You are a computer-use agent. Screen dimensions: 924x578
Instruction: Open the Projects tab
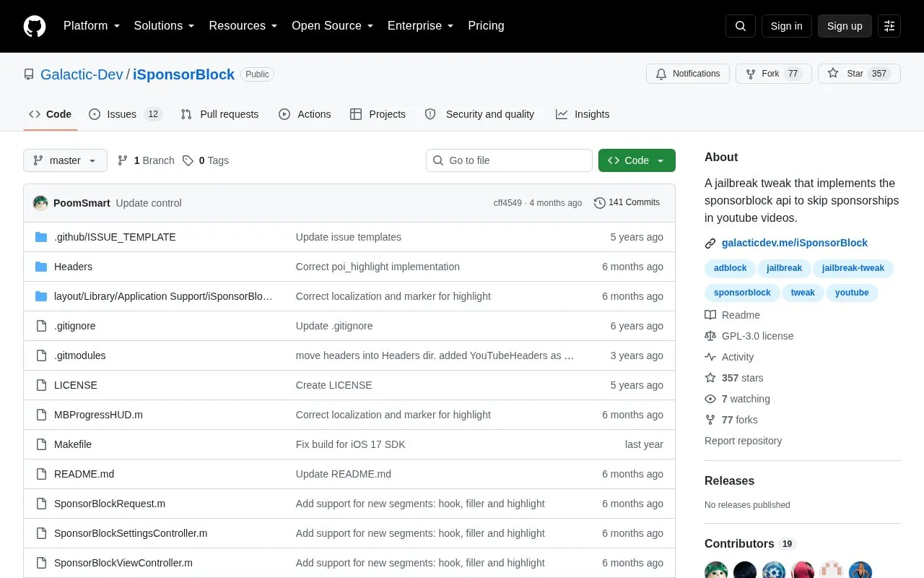(x=378, y=114)
